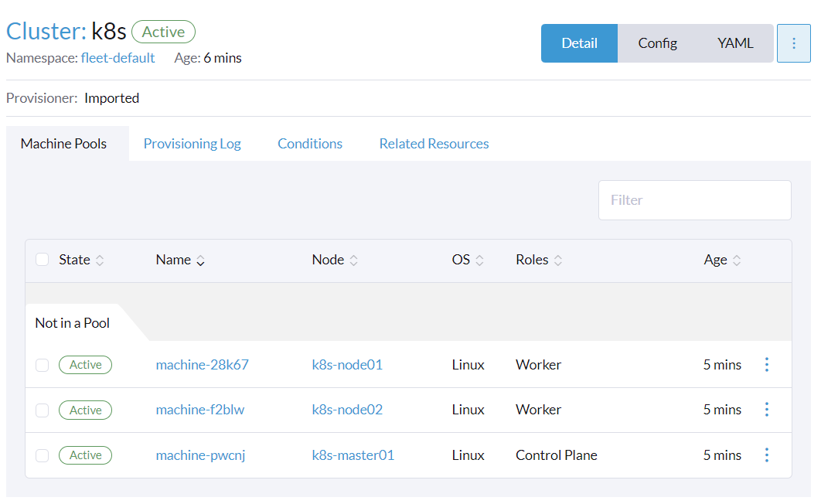Open row actions menu for machine-f2blw
Screen dimensions: 821x504
coord(766,410)
